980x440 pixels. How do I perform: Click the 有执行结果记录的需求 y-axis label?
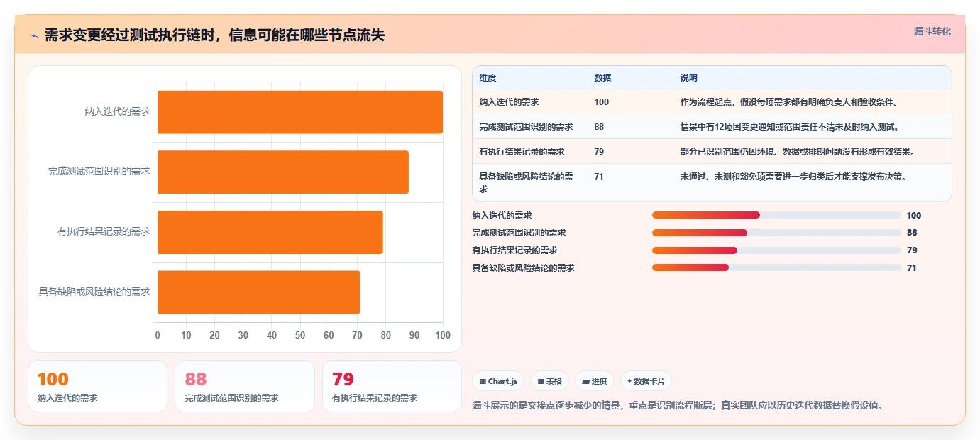[104, 231]
